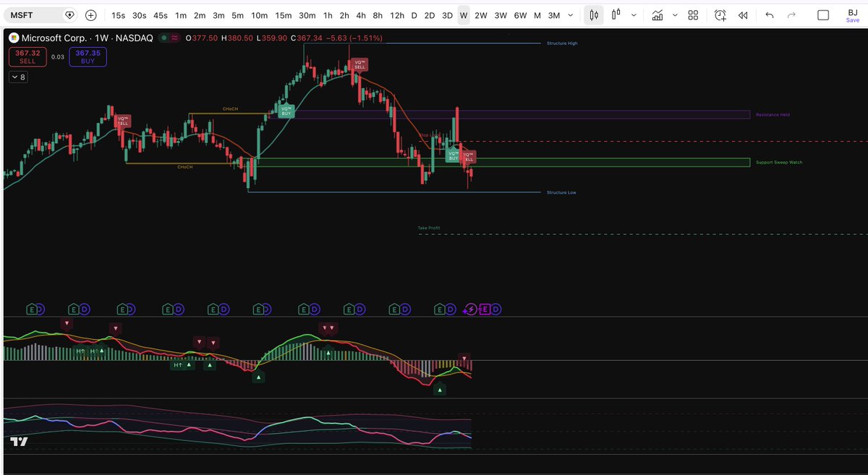This screenshot has height=475, width=868.
Task: Select the active W weekly timeframe
Action: (464, 15)
